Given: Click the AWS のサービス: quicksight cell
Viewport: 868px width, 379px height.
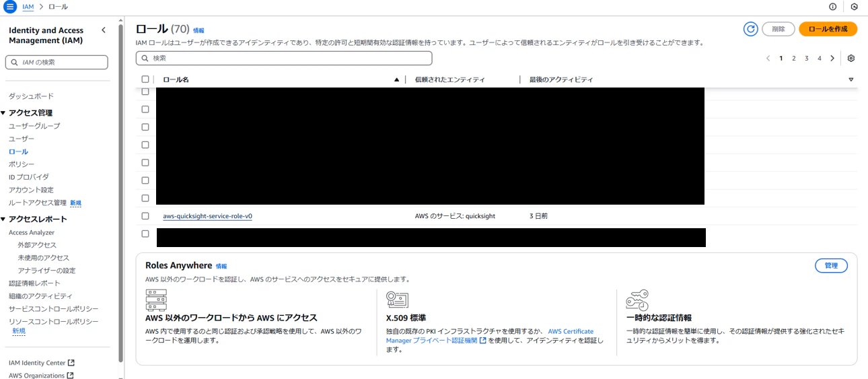Looking at the screenshot, I should 455,216.
